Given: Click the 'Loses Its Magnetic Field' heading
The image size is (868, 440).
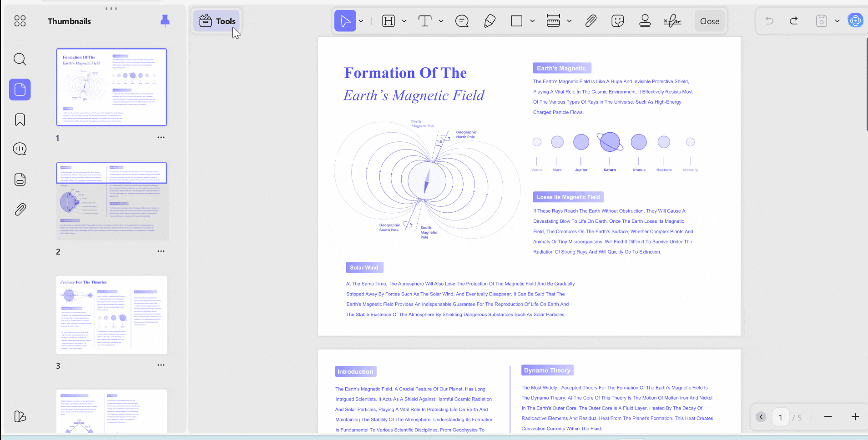Looking at the screenshot, I should (568, 197).
